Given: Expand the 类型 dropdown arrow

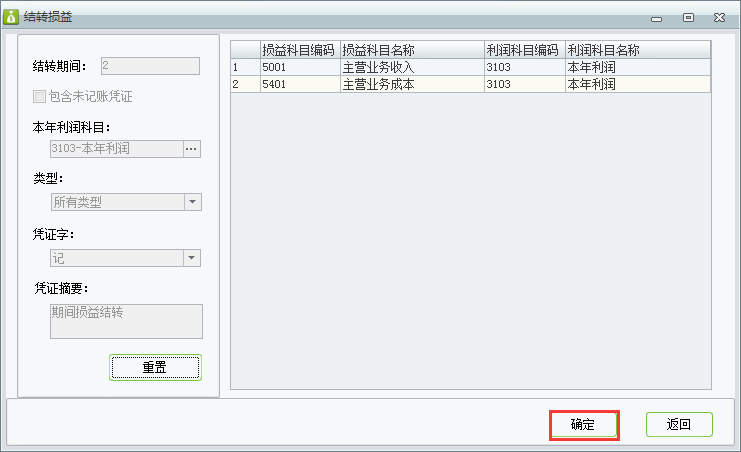Looking at the screenshot, I should point(192,202).
